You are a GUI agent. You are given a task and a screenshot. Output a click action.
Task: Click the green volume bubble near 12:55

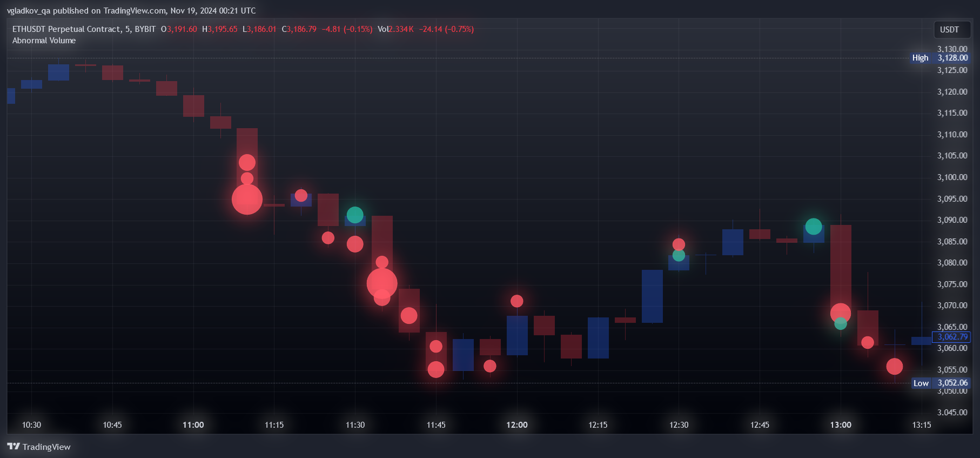pos(814,227)
